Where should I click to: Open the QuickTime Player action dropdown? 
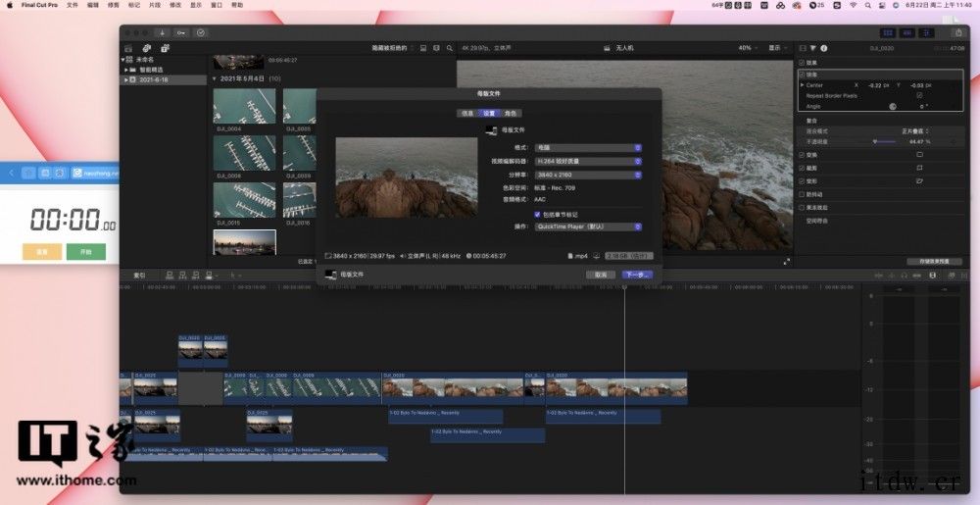pos(588,227)
